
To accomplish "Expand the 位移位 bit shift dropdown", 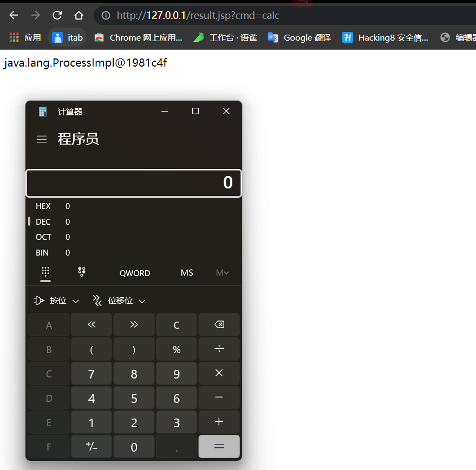I will click(119, 301).
